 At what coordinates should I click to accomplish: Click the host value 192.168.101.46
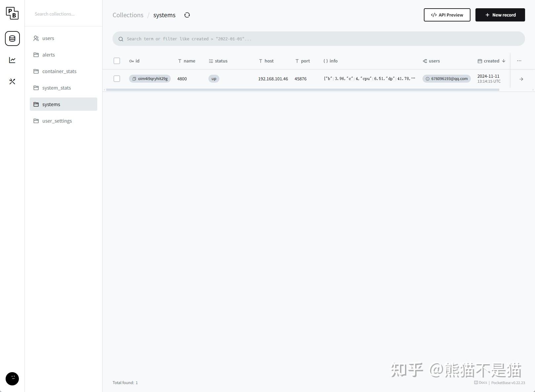273,79
